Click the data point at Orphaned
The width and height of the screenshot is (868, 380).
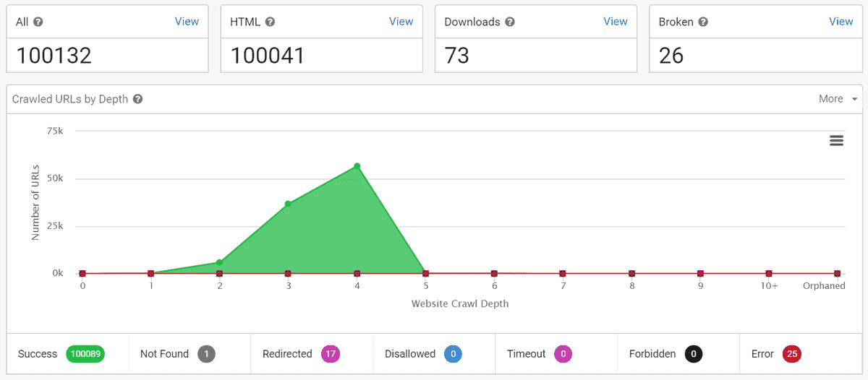coord(837,274)
